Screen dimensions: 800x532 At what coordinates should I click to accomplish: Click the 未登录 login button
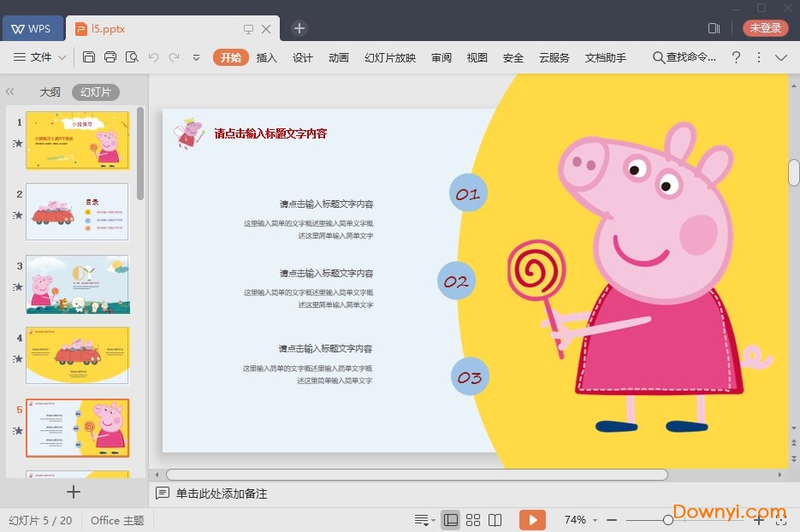765,28
